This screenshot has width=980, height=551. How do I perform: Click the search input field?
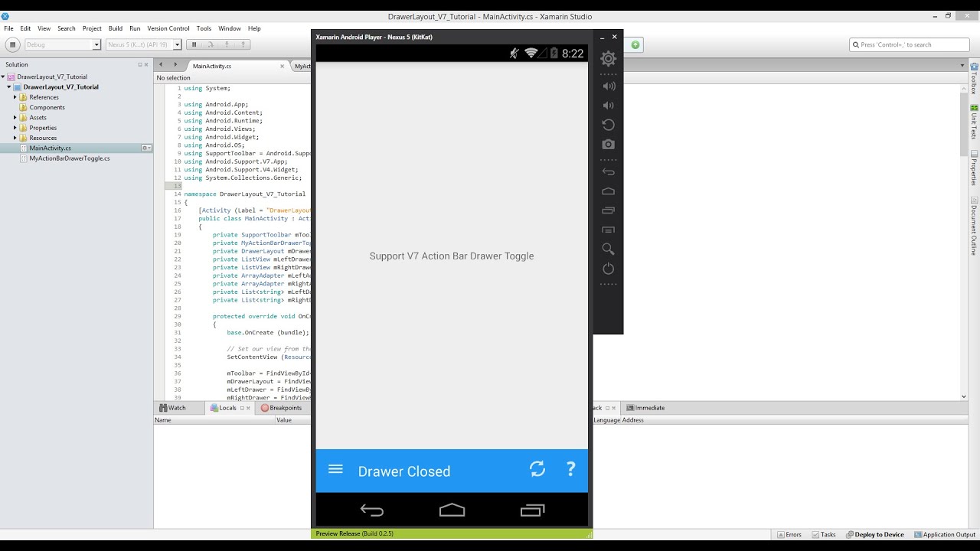910,44
